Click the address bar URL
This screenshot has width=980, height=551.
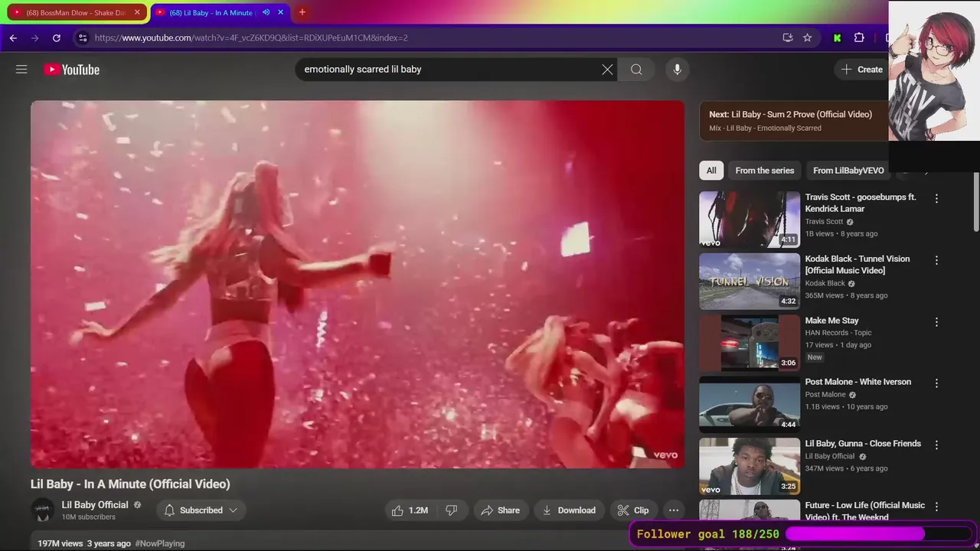tap(251, 37)
